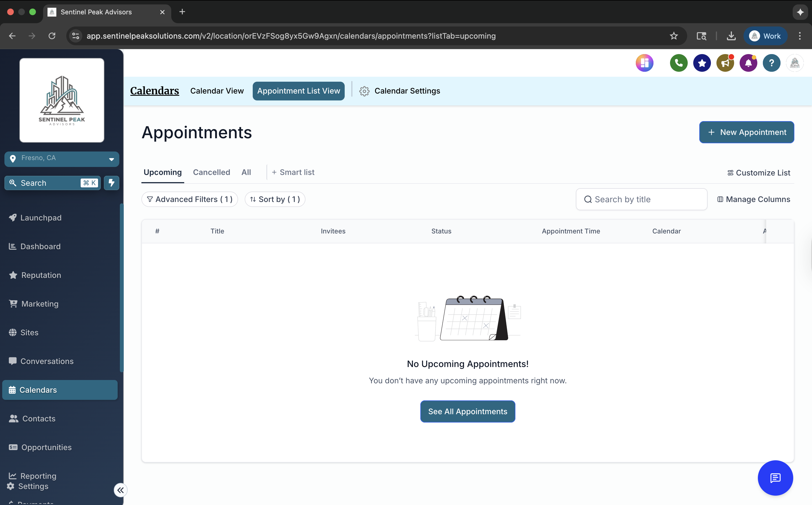
Task: Open the announcements megaphone icon
Action: [725, 63]
